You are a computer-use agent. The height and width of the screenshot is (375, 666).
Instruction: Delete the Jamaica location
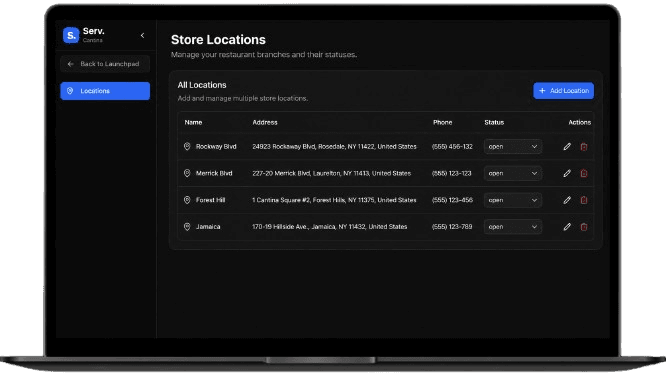[x=584, y=227]
